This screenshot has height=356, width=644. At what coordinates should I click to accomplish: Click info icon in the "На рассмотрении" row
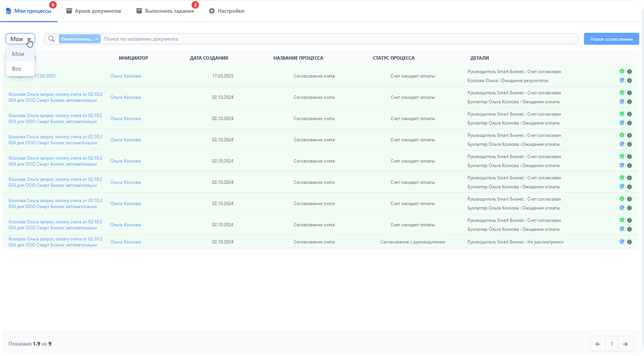point(629,242)
